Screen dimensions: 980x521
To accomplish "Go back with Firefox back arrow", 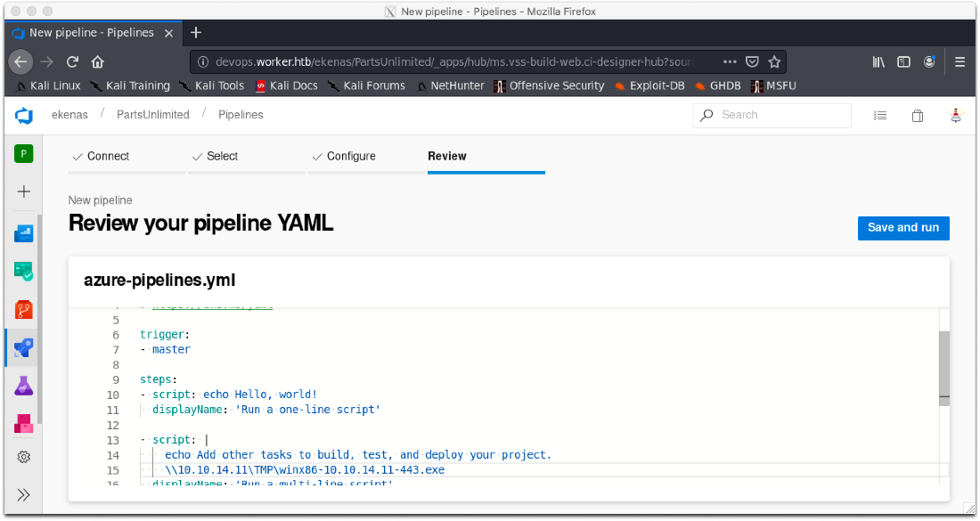I will (20, 61).
